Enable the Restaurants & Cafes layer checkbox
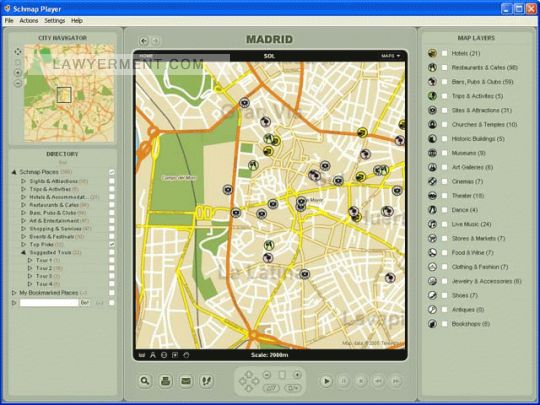540x405 pixels. click(x=445, y=68)
